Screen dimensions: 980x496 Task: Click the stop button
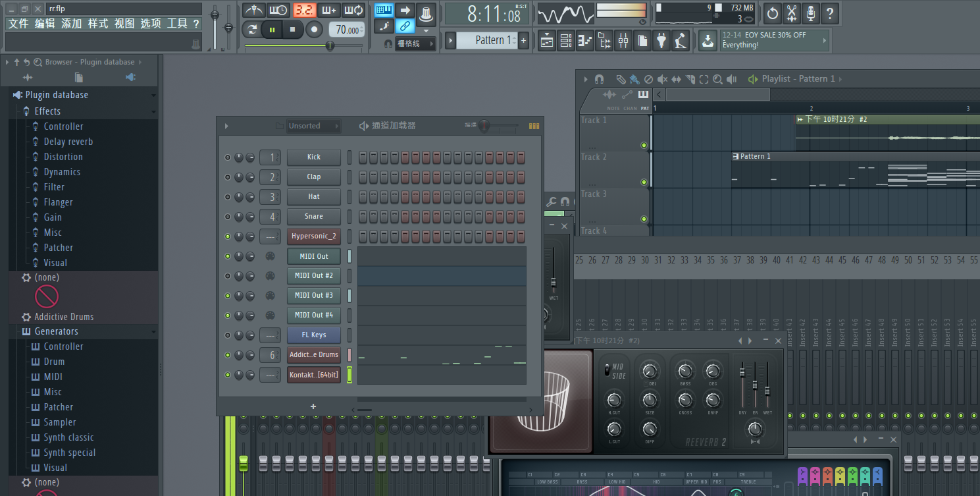293,30
